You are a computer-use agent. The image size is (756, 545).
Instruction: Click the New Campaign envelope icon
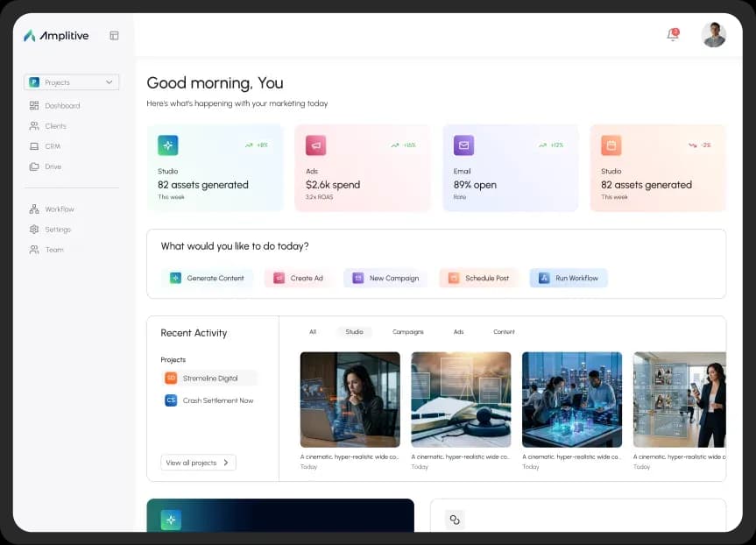click(357, 278)
